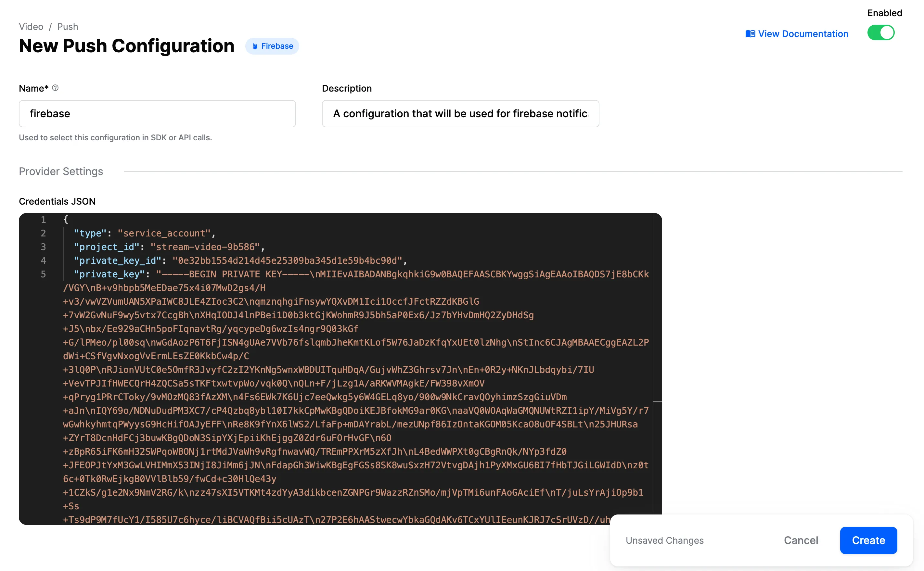924x571 pixels.
Task: Click the Create button
Action: [x=868, y=540]
